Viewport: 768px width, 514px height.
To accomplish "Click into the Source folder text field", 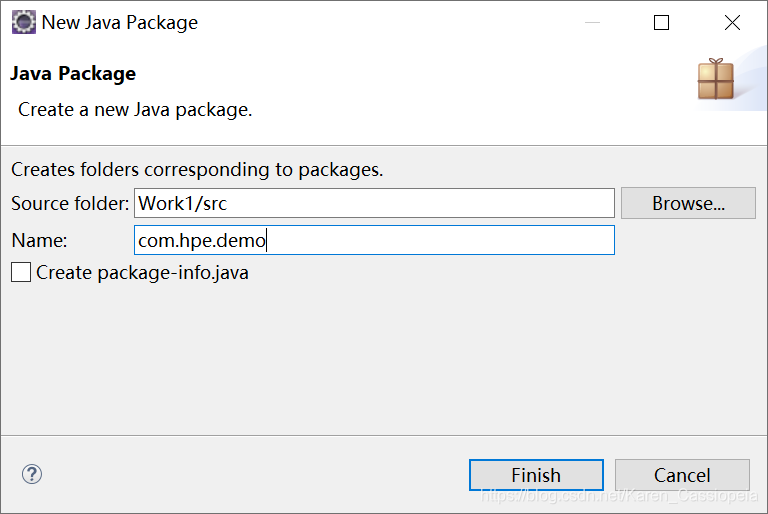I will click(373, 203).
